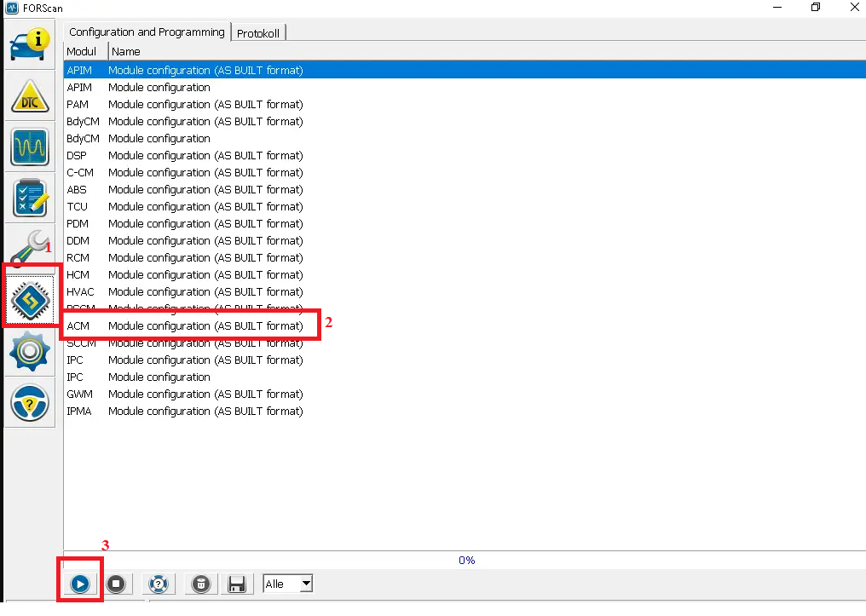Open the tests checklist section
The height and width of the screenshot is (616, 866).
30,198
